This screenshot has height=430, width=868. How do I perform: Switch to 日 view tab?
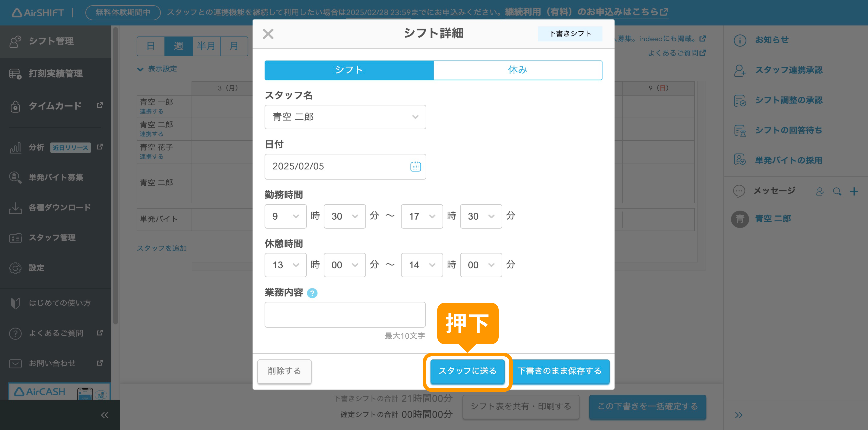(x=151, y=46)
